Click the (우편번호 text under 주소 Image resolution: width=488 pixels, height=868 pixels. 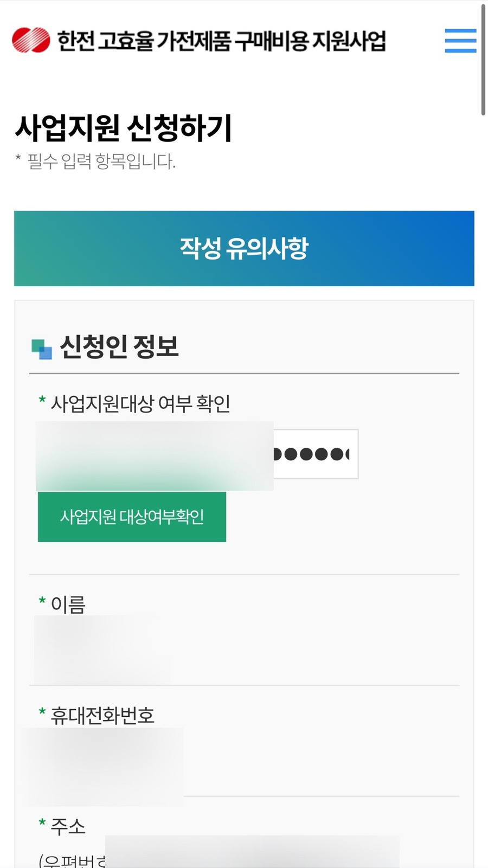click(72, 860)
